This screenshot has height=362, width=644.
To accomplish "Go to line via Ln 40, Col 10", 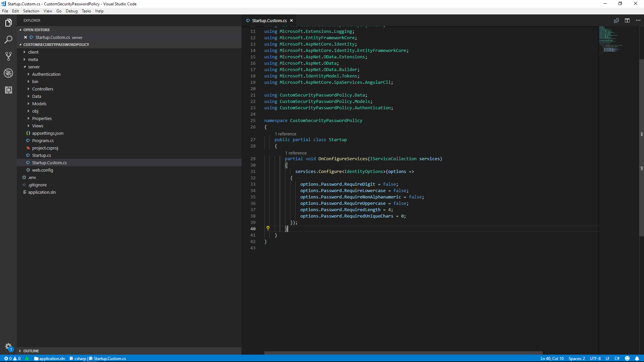I will tap(552, 358).
